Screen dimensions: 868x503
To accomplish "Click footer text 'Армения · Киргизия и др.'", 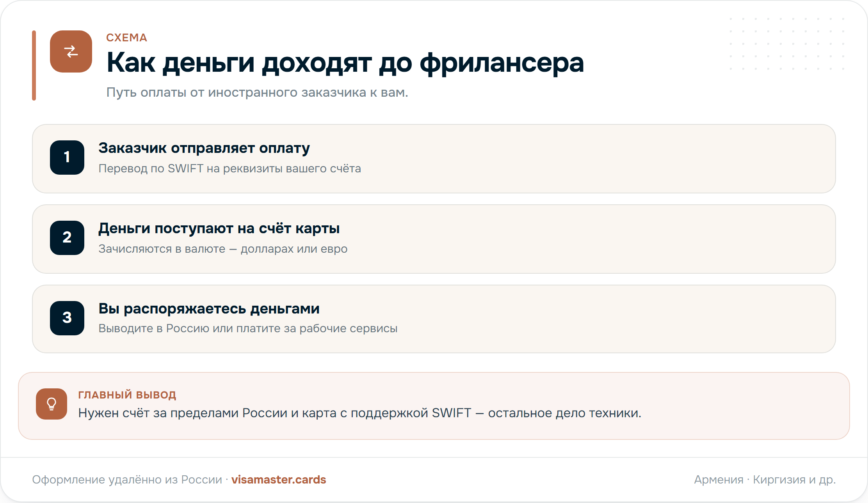I will pos(765,480).
